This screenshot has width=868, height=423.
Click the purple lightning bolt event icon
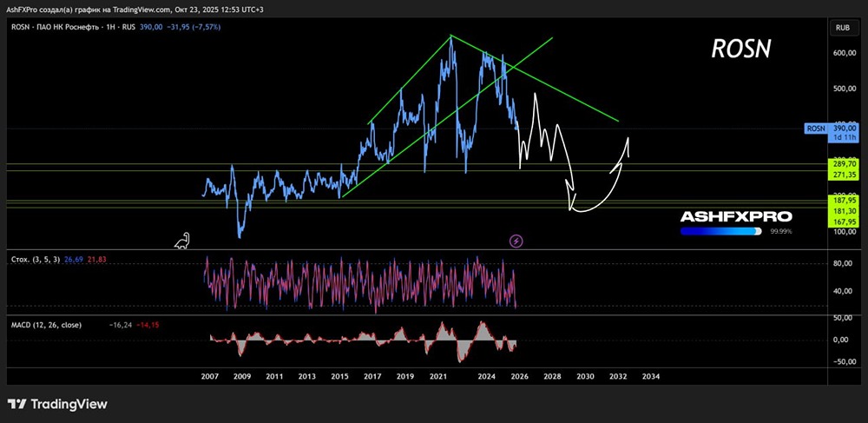click(x=516, y=241)
